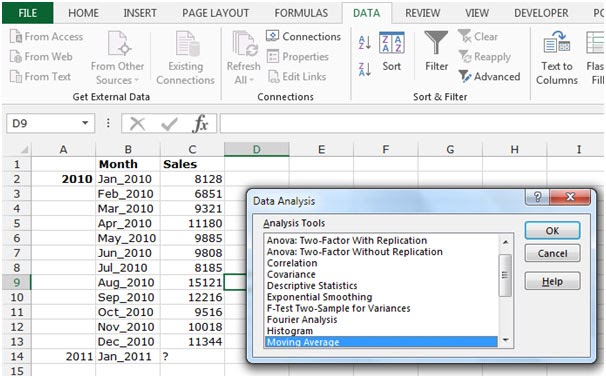606x378 pixels.
Task: Select column C header
Action: (192, 149)
